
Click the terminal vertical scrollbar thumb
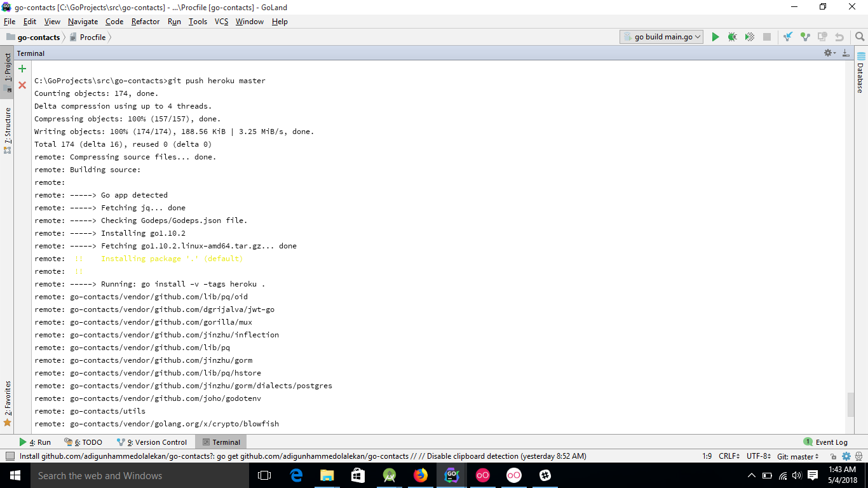point(851,404)
